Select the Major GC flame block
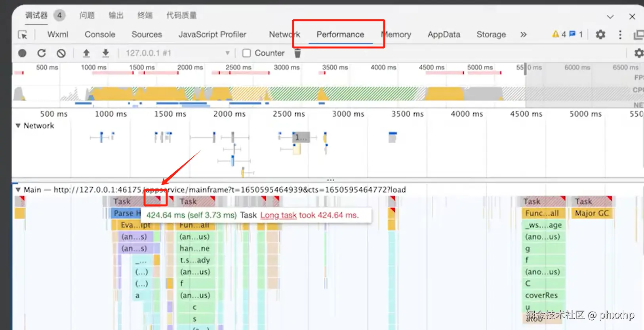 pos(591,213)
